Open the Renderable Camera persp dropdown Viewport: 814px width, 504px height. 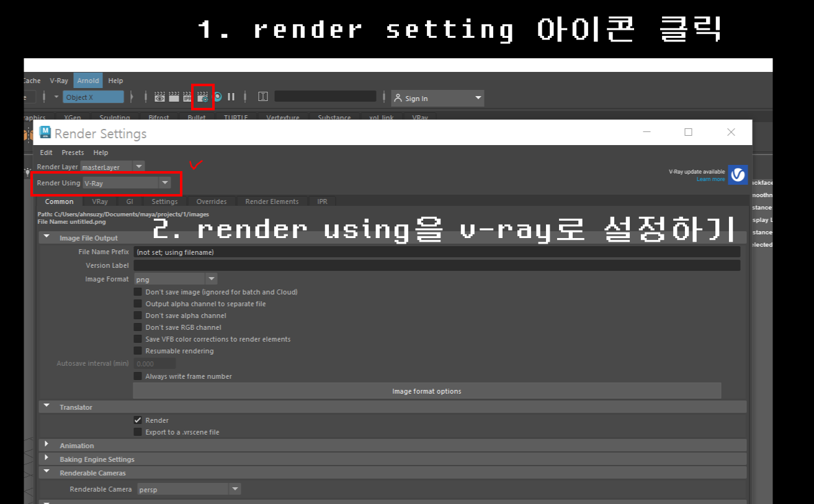(189, 489)
